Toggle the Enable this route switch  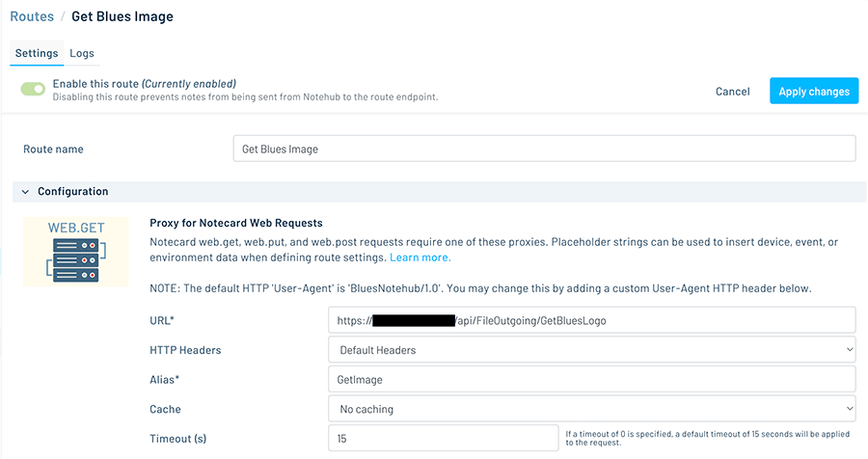point(33,89)
